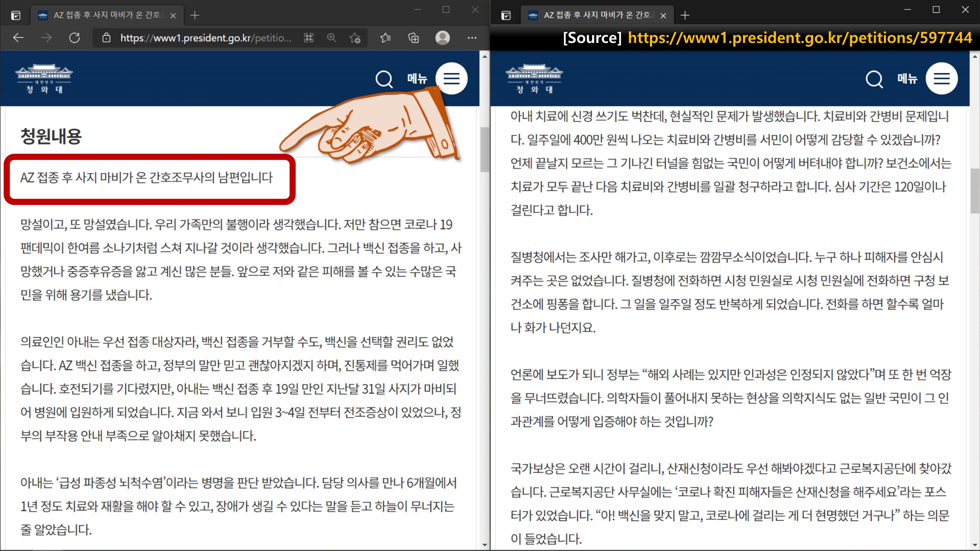Click the zoom magnifier icon in address bar

pyautogui.click(x=331, y=38)
